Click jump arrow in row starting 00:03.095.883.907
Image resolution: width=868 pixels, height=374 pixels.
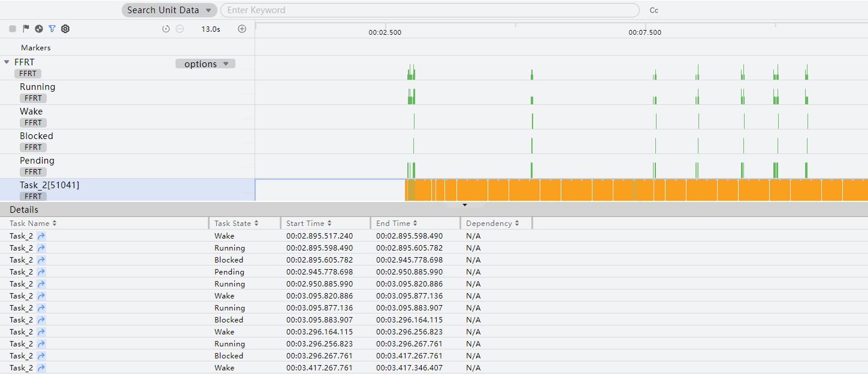tap(41, 319)
